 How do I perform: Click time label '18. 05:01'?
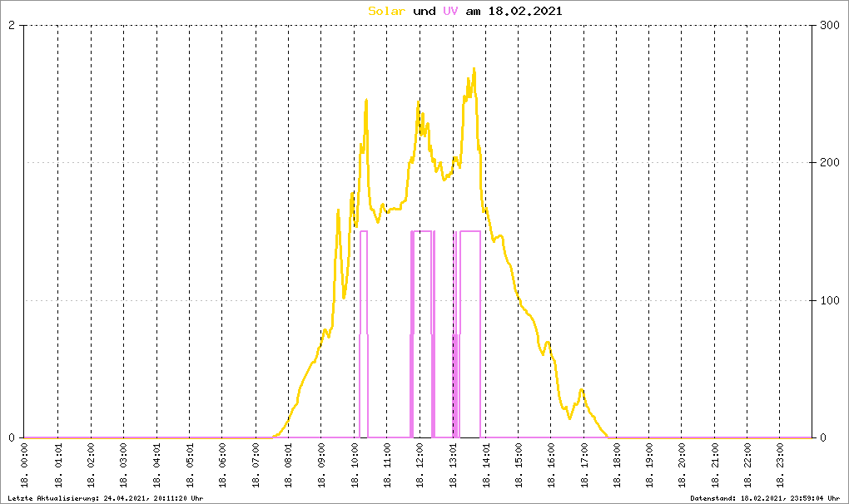tap(190, 465)
